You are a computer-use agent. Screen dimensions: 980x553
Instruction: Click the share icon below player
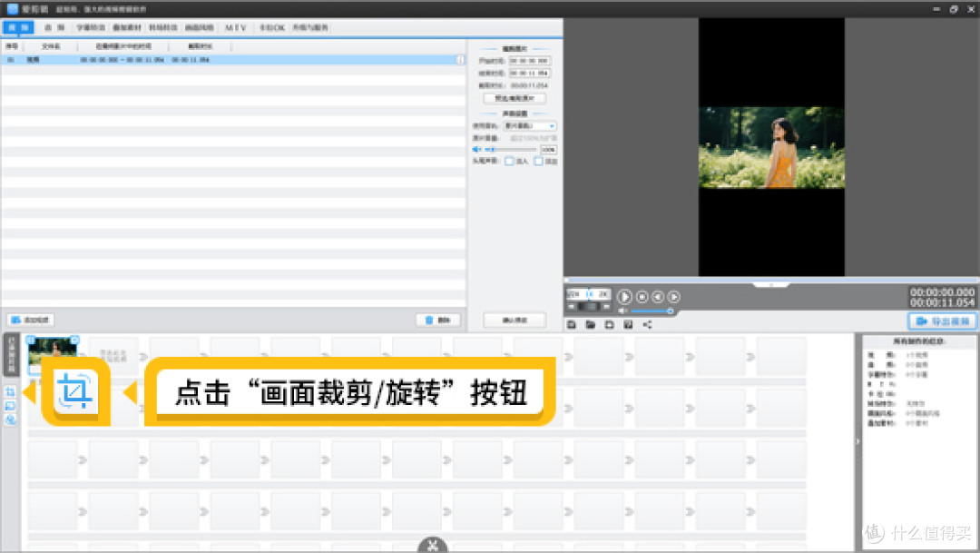[648, 325]
